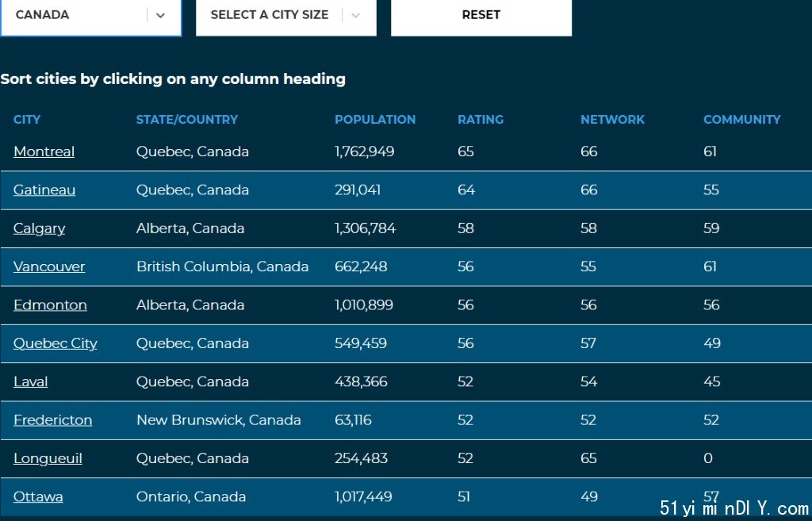The height and width of the screenshot is (521, 812).
Task: Sort by State/Country column heading
Action: click(187, 120)
